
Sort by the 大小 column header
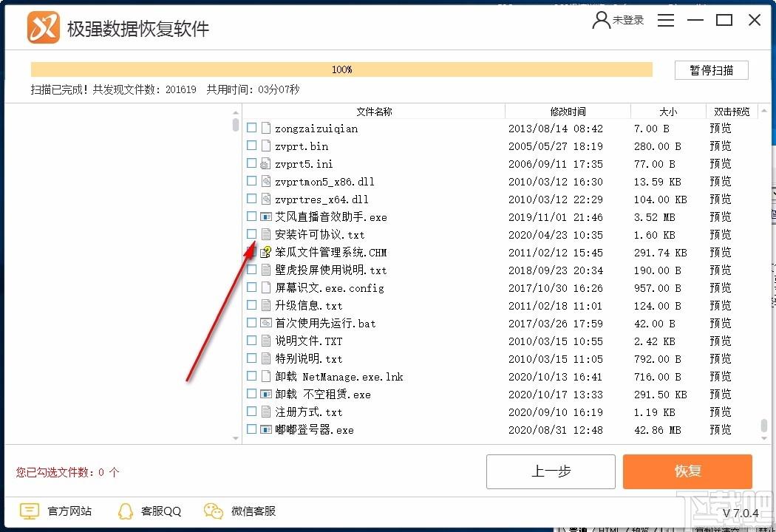668,112
